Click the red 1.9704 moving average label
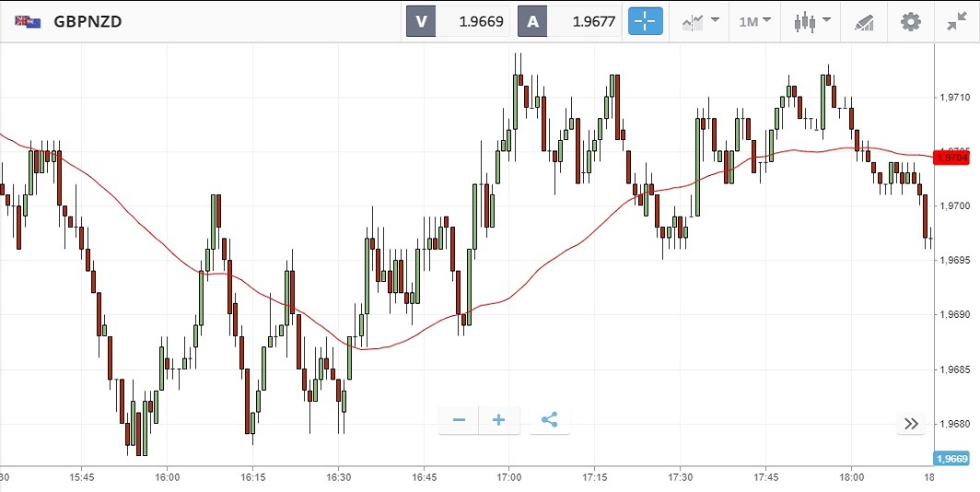This screenshot has height=492, width=980. tap(951, 158)
